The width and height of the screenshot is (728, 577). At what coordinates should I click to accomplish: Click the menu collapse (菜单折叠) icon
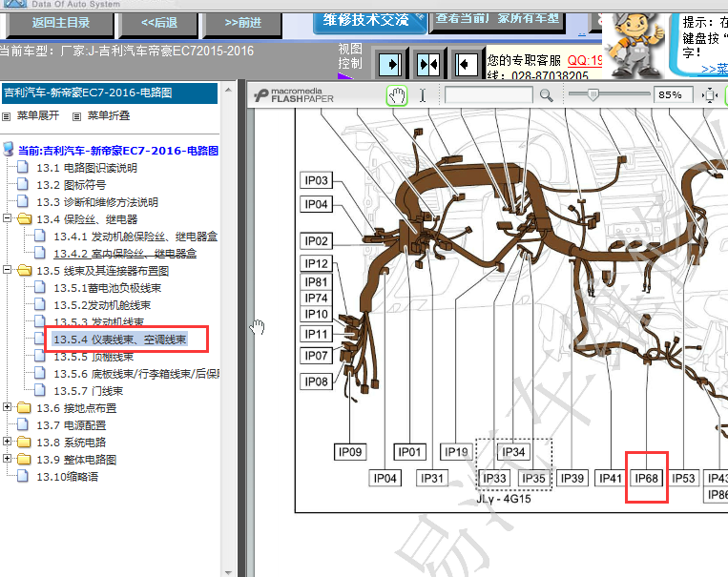pyautogui.click(x=77, y=116)
